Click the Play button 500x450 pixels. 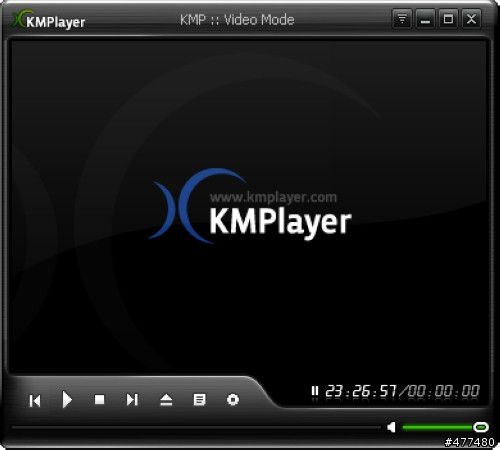(x=67, y=399)
